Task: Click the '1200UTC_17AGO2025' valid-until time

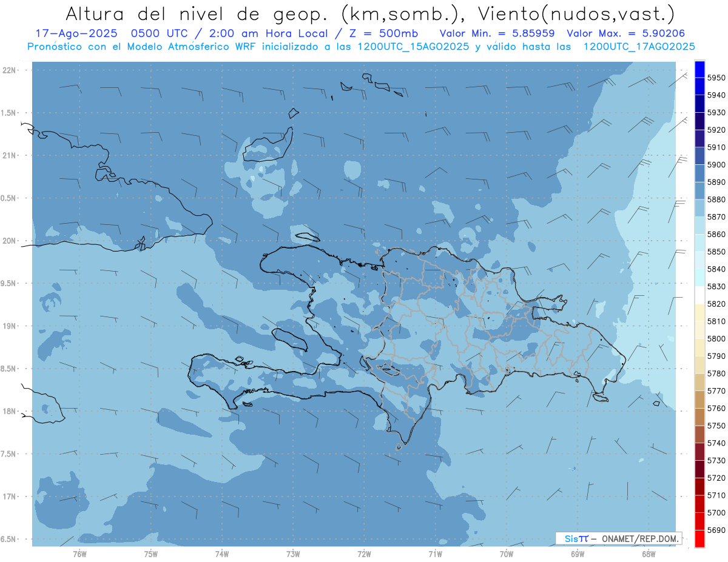Action: (639, 47)
